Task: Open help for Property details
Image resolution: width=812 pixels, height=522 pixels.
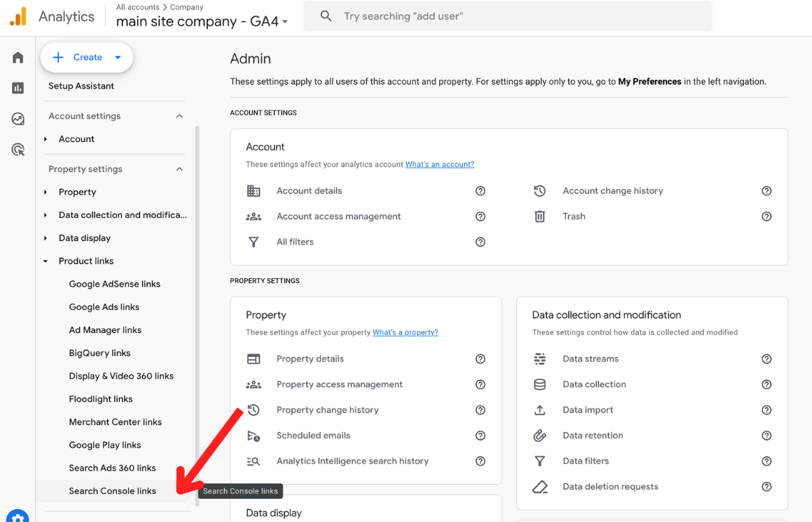Action: tap(480, 359)
